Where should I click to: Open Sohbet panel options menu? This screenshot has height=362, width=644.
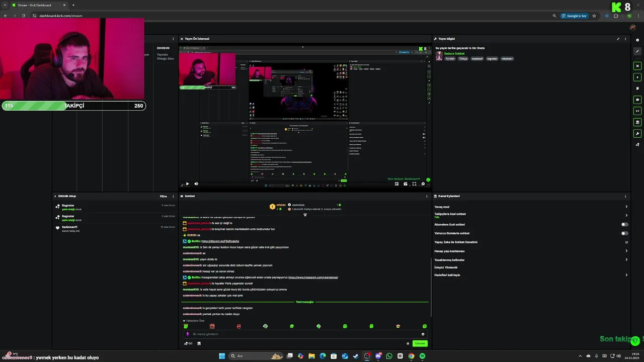click(427, 196)
